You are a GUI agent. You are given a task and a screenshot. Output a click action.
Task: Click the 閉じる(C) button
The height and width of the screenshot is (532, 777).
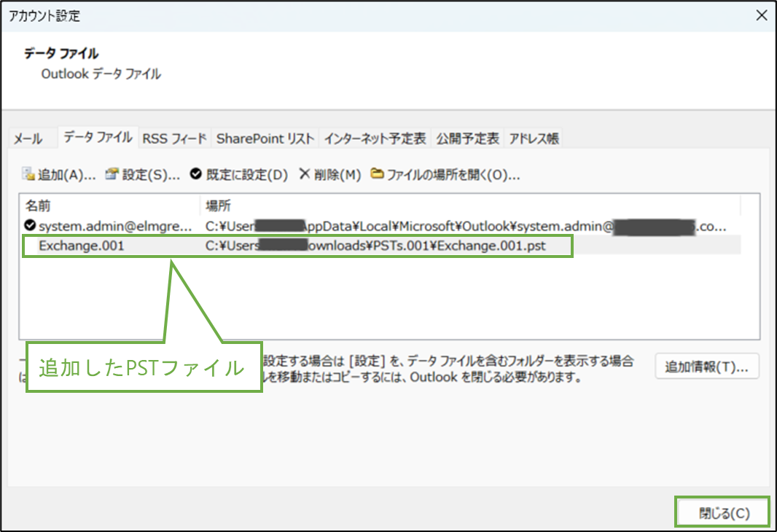pyautogui.click(x=724, y=513)
